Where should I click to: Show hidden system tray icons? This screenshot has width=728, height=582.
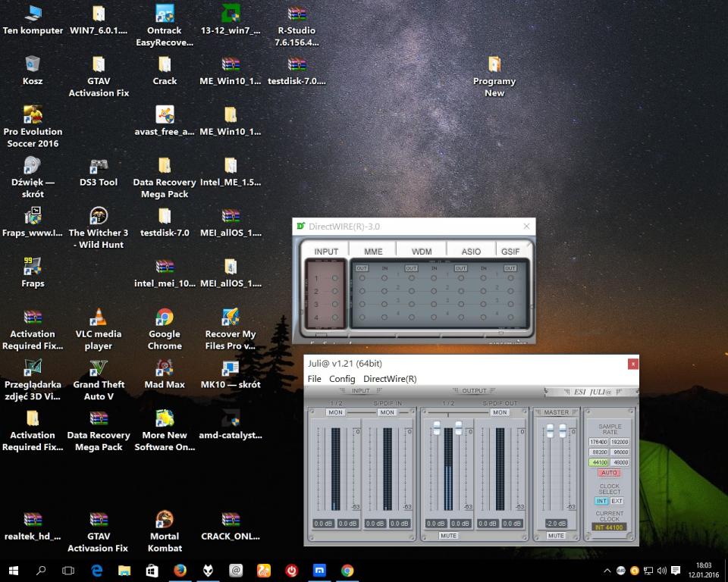pos(607,571)
